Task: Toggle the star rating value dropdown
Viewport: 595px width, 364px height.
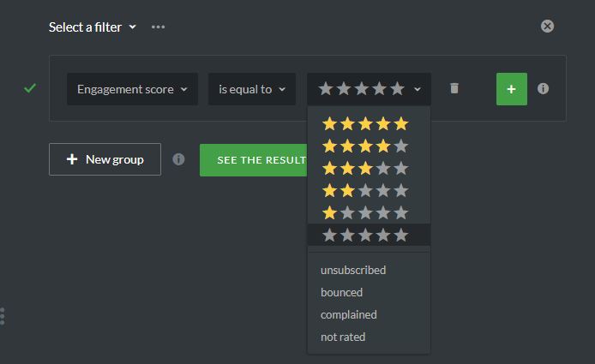Action: tap(369, 89)
